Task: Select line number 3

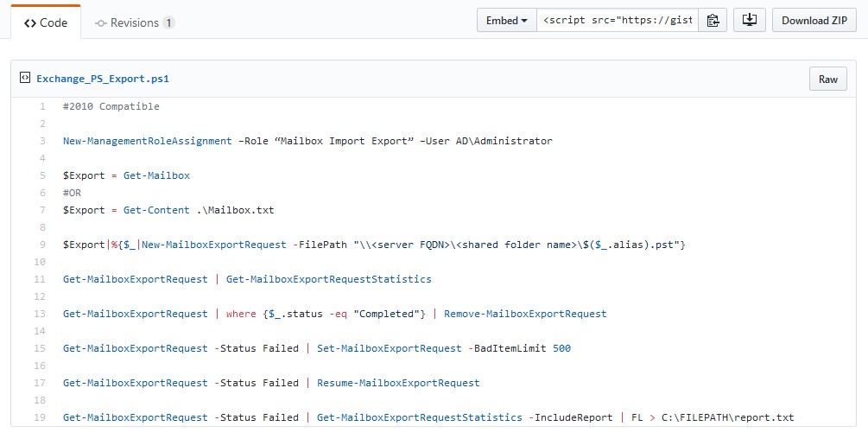Action: (x=42, y=141)
